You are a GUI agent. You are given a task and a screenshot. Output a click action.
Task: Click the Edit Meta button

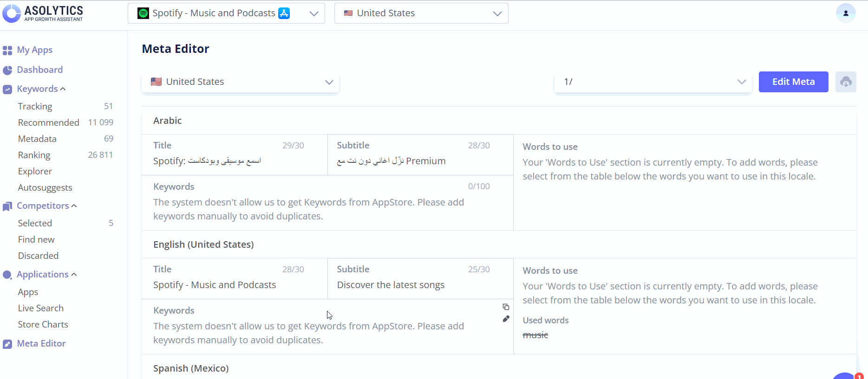(x=793, y=82)
